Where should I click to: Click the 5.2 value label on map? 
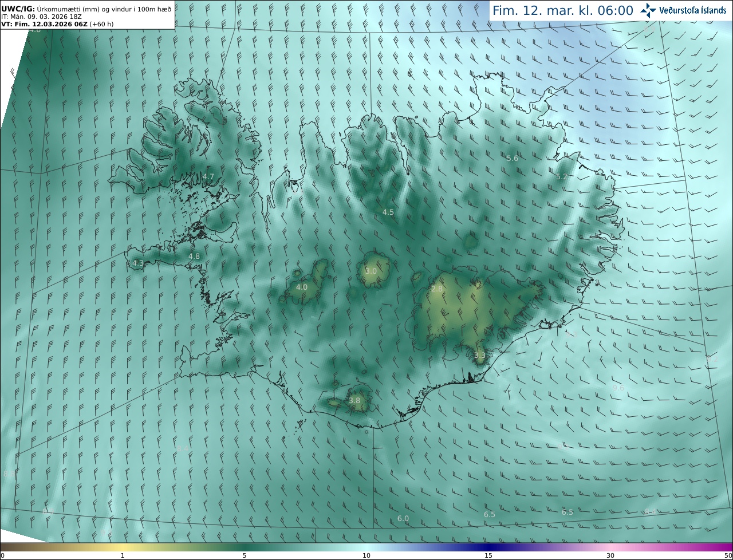(x=562, y=176)
